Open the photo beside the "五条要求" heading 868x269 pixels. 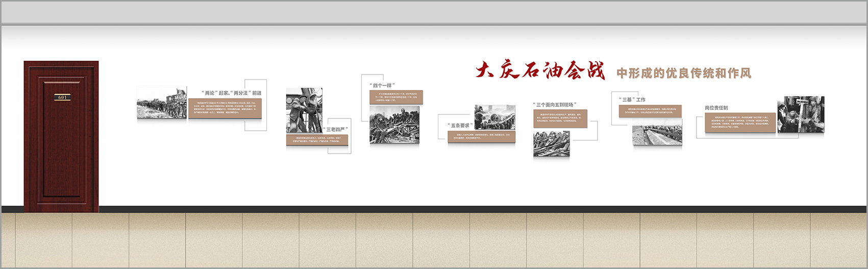tap(494, 117)
